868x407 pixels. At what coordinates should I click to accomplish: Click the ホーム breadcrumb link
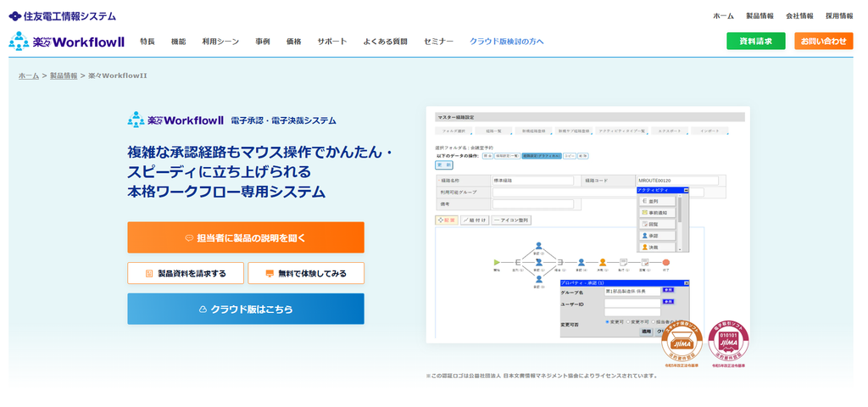coord(29,75)
